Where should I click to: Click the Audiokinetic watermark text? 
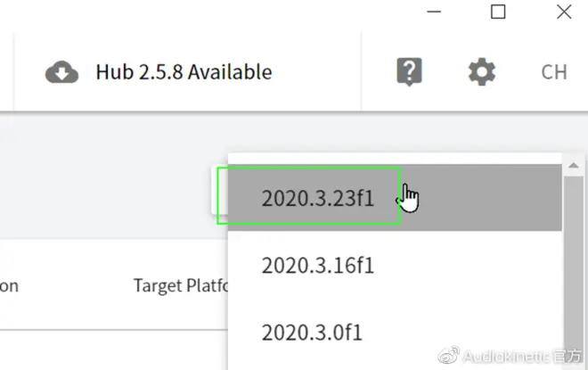[522, 356]
